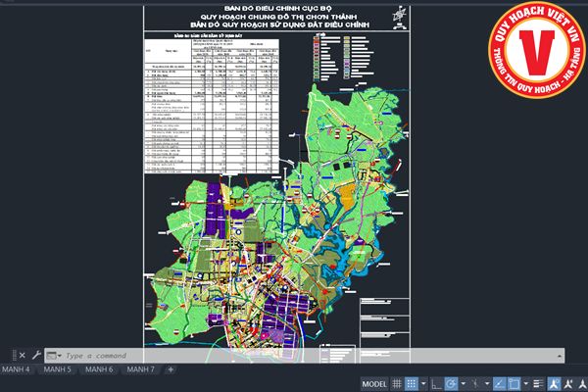This screenshot has width=588, height=392.
Task: Click the 2D object snap icon
Action: 514,383
